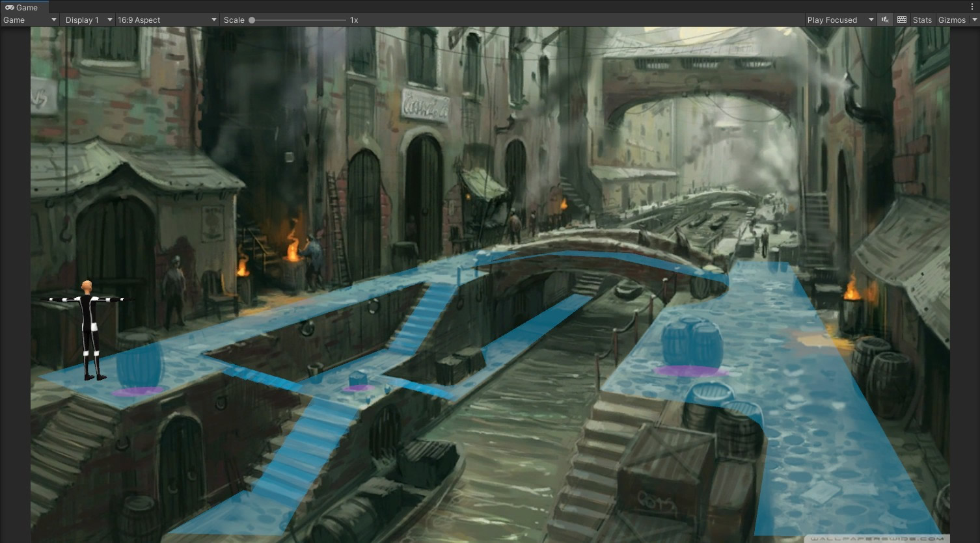980x543 pixels.
Task: Open the three-dot panel options menu
Action: click(x=972, y=7)
